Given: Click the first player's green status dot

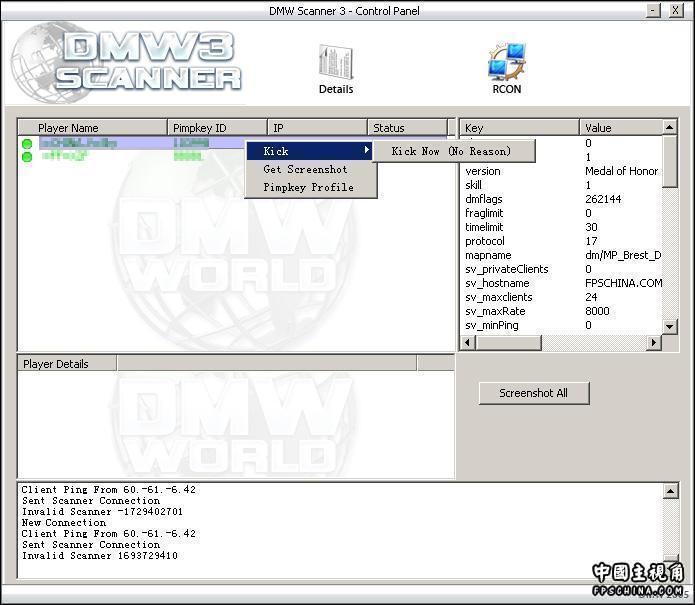Looking at the screenshot, I should tap(27, 144).
